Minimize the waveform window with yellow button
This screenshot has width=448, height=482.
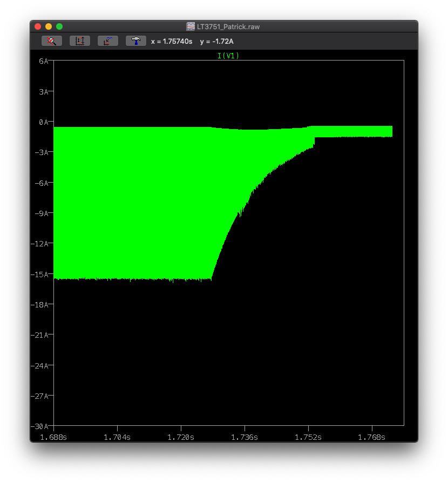[x=49, y=26]
